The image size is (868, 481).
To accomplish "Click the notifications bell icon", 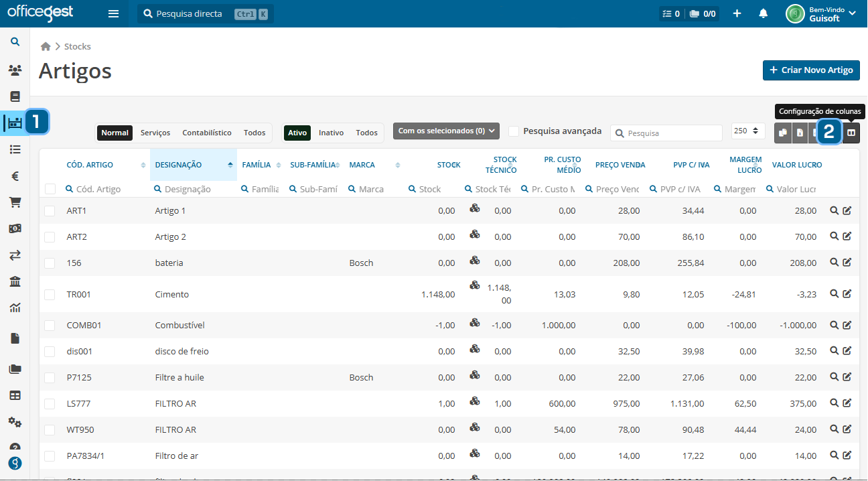I will tap(763, 13).
